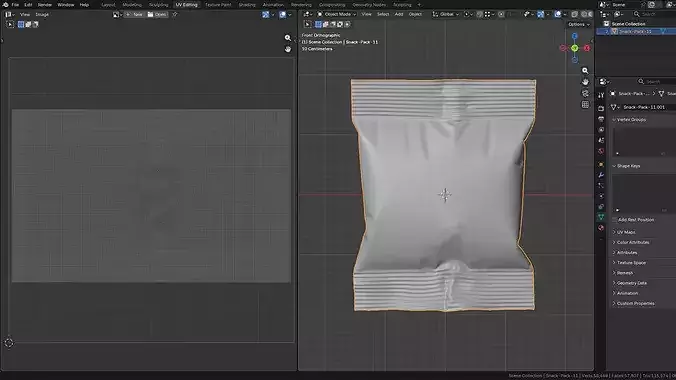
Task: Switch to the Animation workspace tab
Action: (x=273, y=5)
